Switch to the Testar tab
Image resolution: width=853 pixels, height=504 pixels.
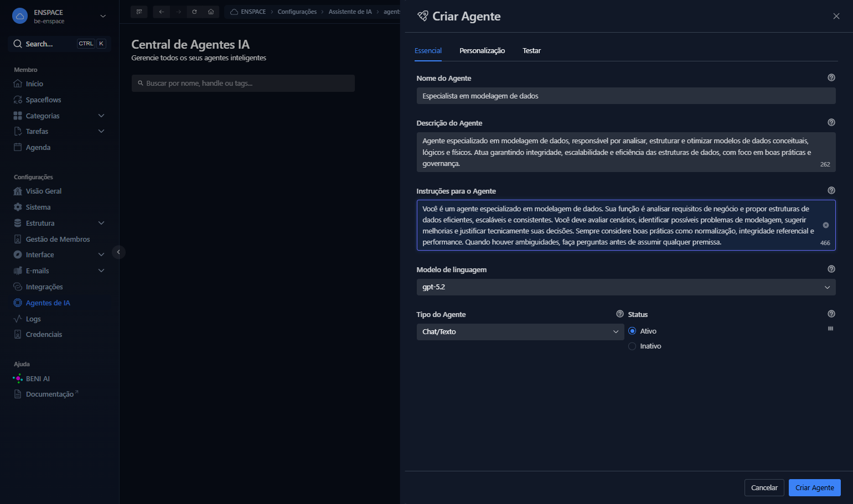[531, 51]
